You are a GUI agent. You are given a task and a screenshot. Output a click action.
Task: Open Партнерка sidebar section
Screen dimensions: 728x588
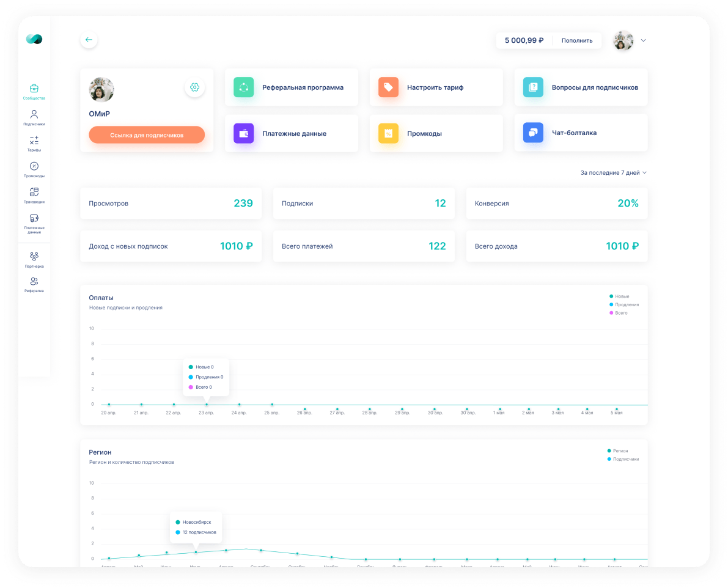pyautogui.click(x=34, y=260)
